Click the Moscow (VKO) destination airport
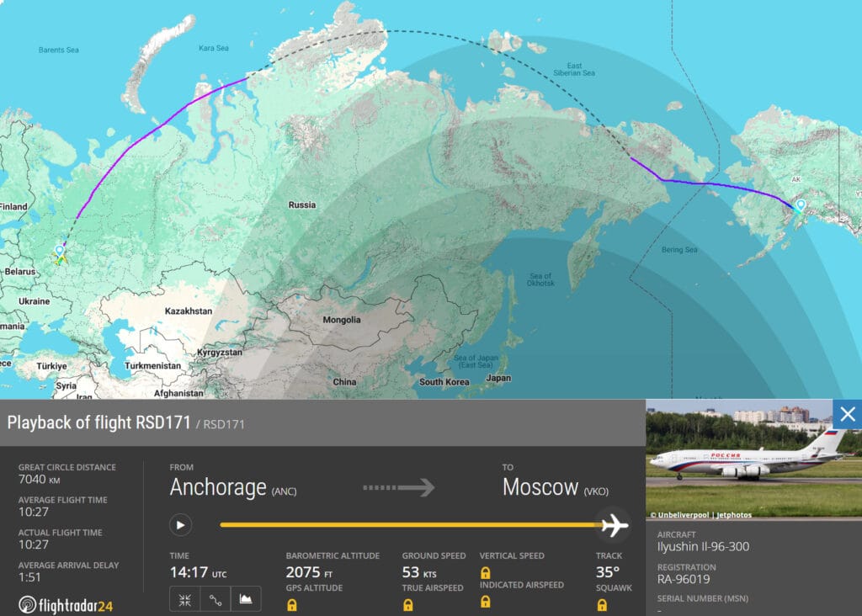The width and height of the screenshot is (862, 616). (x=555, y=488)
